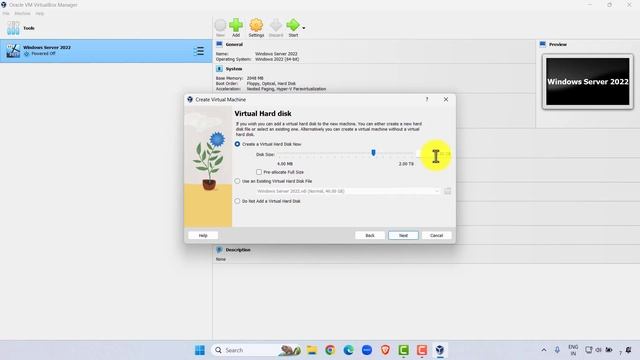Select the Windows Server 2022 machine entry
This screenshot has height=360, width=640.
point(106,51)
